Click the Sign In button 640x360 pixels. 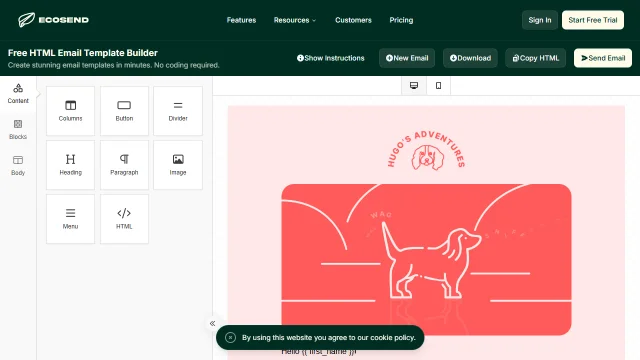(540, 20)
